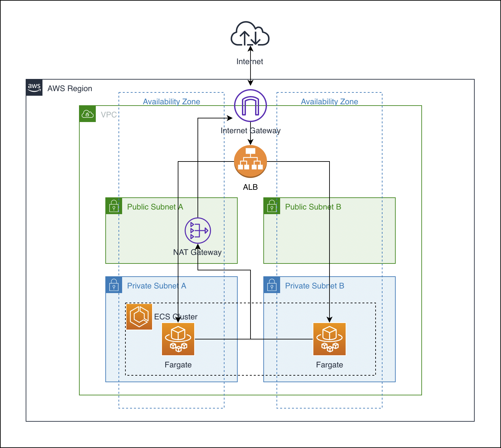Image resolution: width=501 pixels, height=448 pixels.
Task: Click the NAT Gateway icon
Action: [198, 231]
